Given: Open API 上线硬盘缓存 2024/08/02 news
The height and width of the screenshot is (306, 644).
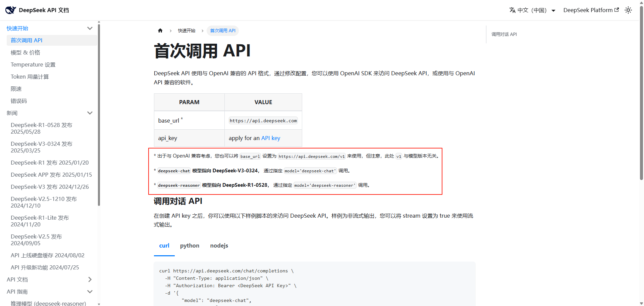Looking at the screenshot, I should 48,255.
